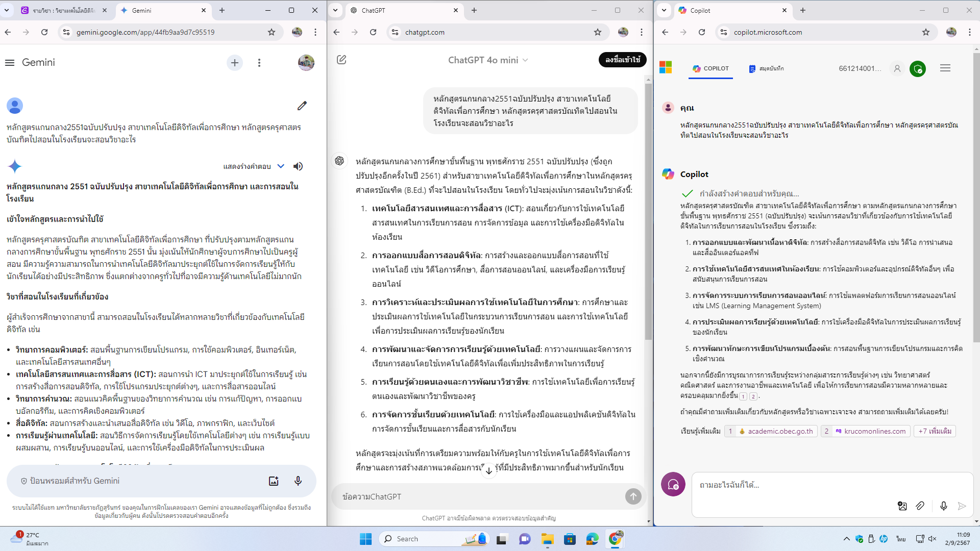Open Windows Start menu on taskbar
The height and width of the screenshot is (551, 980).
pyautogui.click(x=365, y=539)
